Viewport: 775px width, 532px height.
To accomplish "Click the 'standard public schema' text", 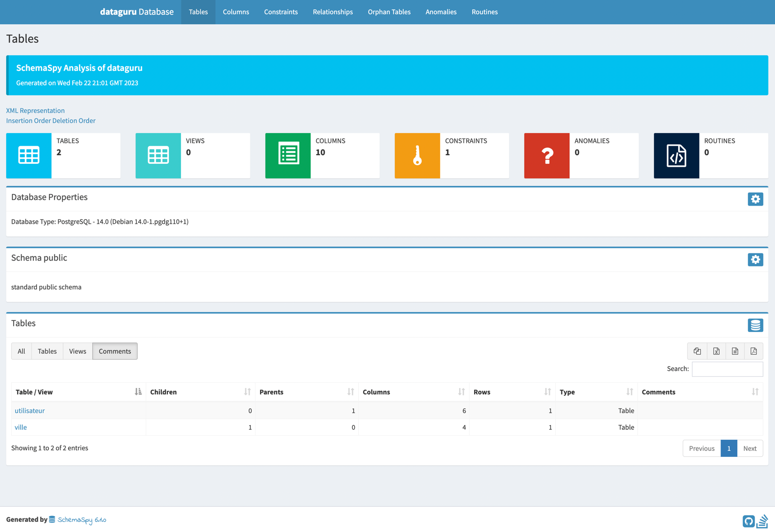I will [x=46, y=287].
